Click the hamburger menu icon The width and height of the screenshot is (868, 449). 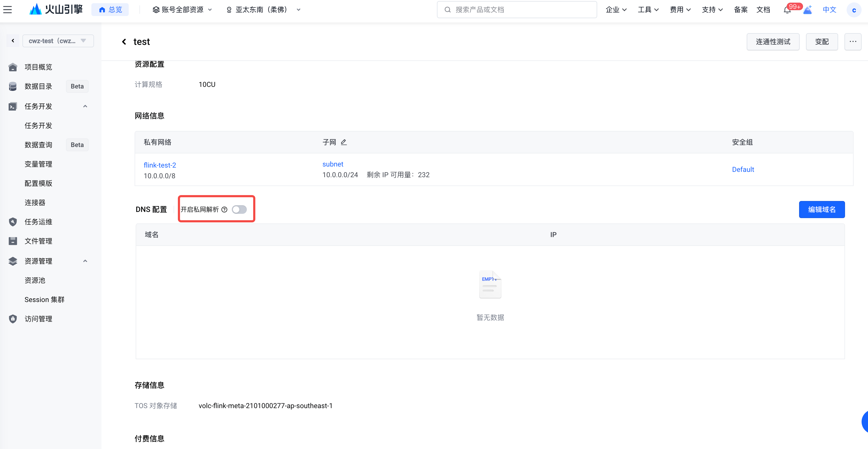(7, 9)
